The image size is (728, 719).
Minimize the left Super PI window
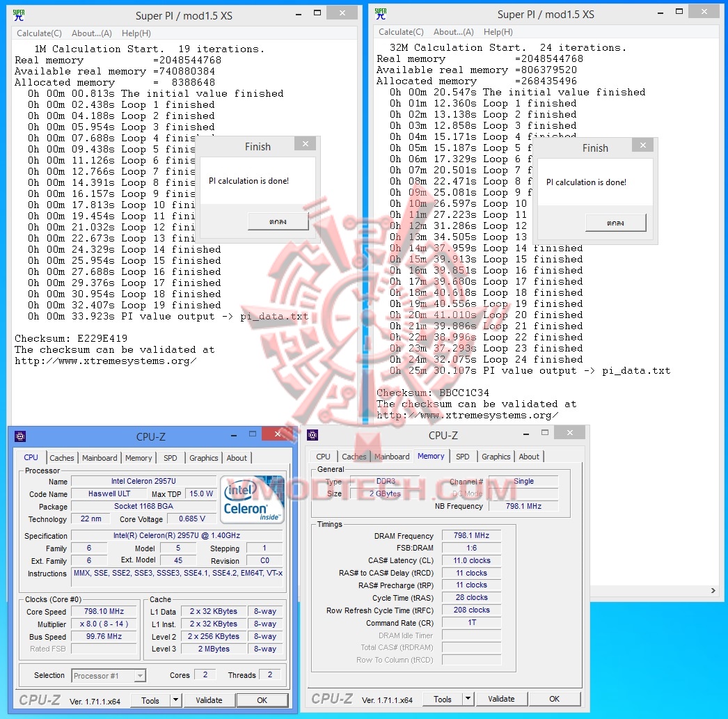(x=299, y=14)
